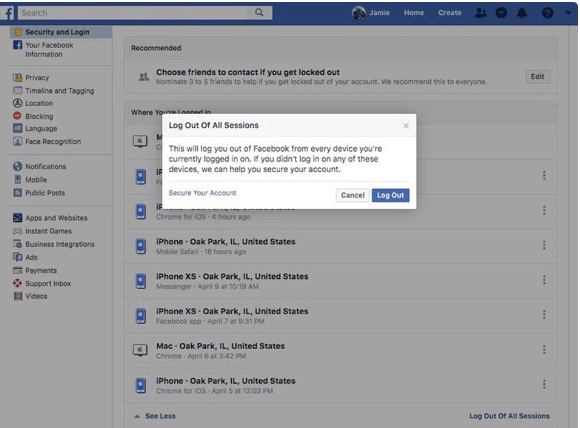Open the notifications bell icon
Image resolution: width=580 pixels, height=428 pixels.
(522, 13)
